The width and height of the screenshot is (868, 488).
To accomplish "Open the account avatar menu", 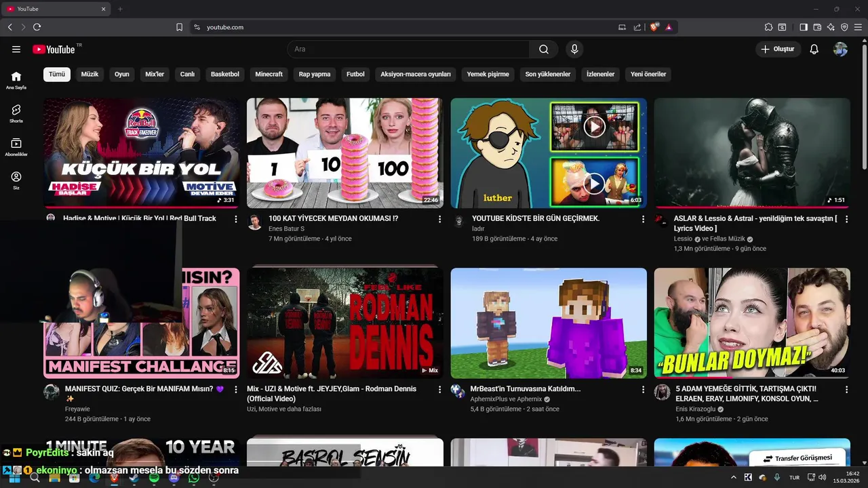I will pos(840,49).
